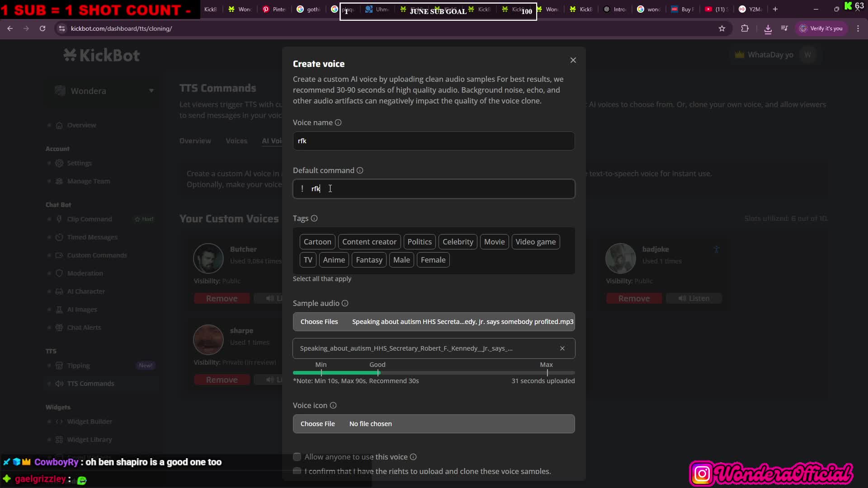The height and width of the screenshot is (488, 868).
Task: Open Manage Team in sidebar
Action: point(89,181)
